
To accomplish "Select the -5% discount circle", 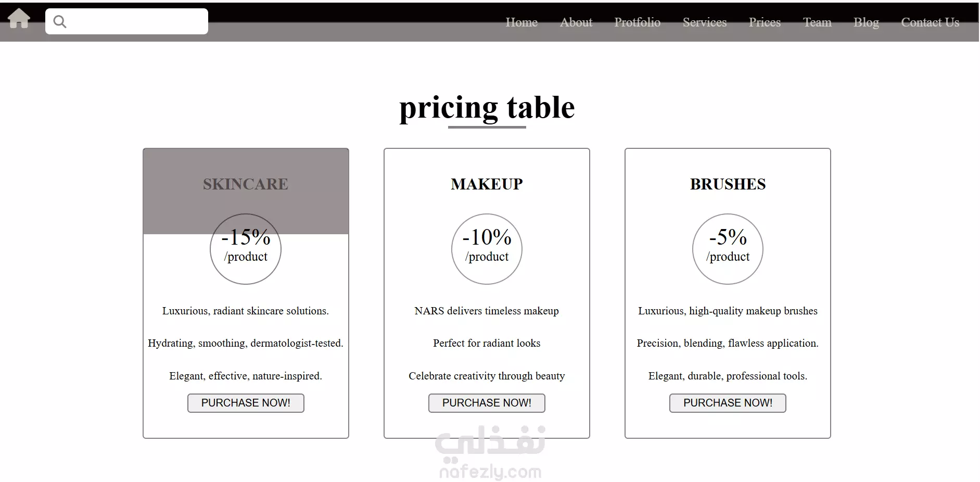I will click(728, 249).
